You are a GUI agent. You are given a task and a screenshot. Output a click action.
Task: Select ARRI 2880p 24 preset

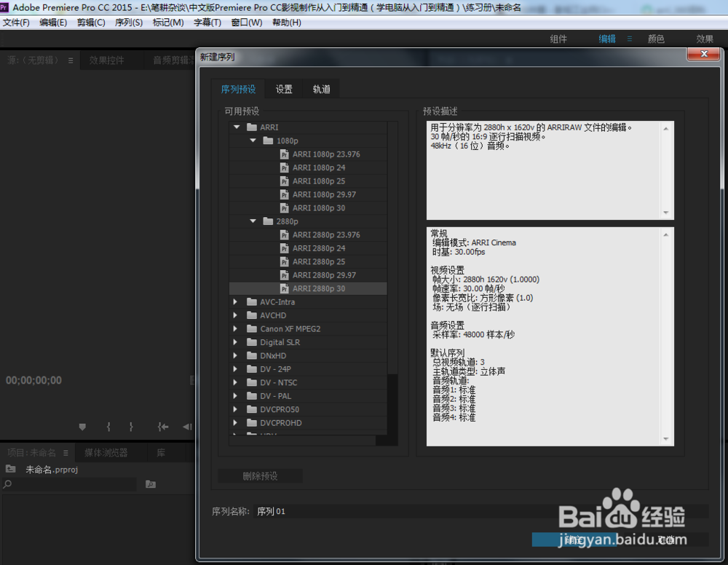[x=308, y=248]
